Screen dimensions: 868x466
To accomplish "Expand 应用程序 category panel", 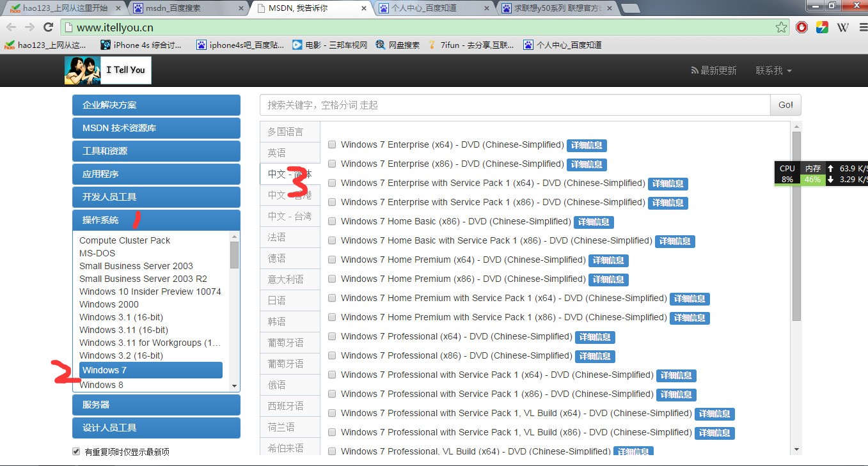I will (x=156, y=174).
